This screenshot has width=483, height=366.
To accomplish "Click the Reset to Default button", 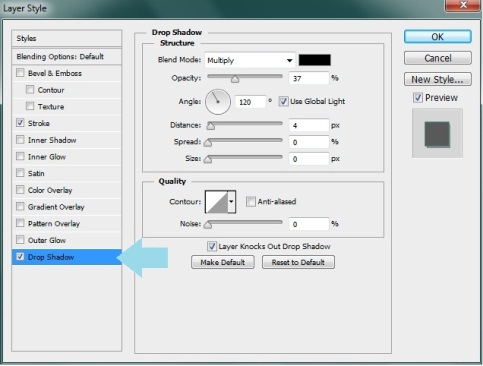I will (x=298, y=262).
